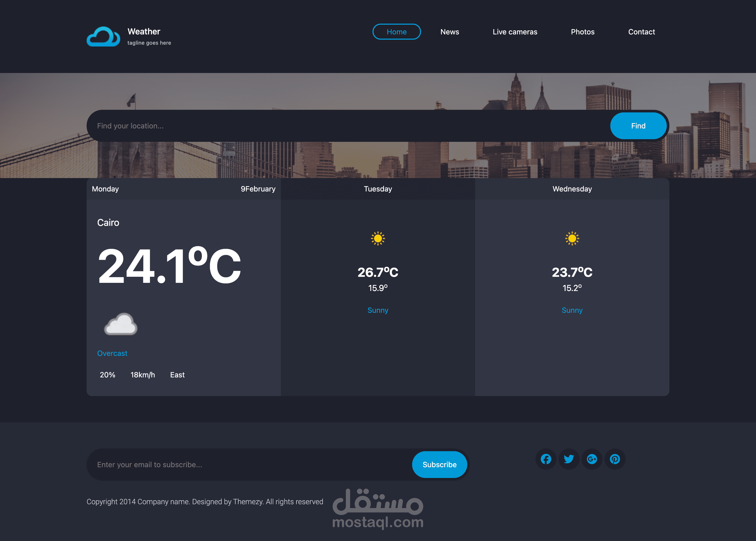Click the Weather cloud logo
Image resolution: width=756 pixels, height=541 pixels.
point(103,36)
